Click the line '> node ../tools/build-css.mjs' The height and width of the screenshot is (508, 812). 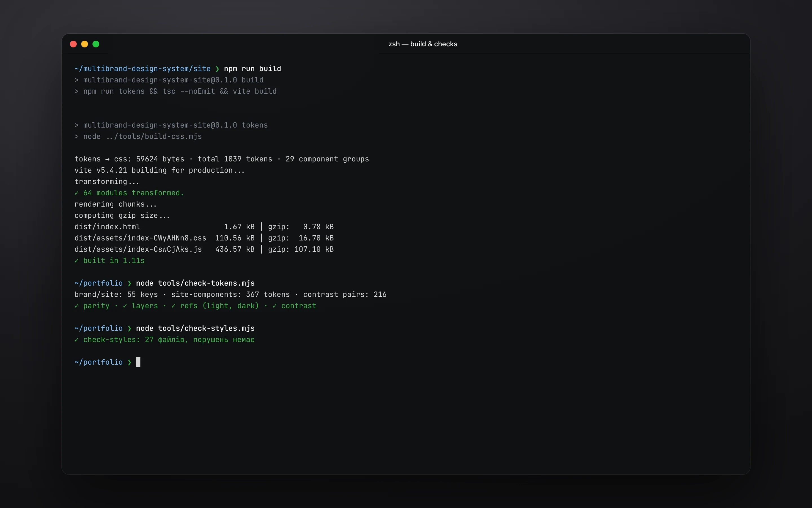click(x=138, y=136)
